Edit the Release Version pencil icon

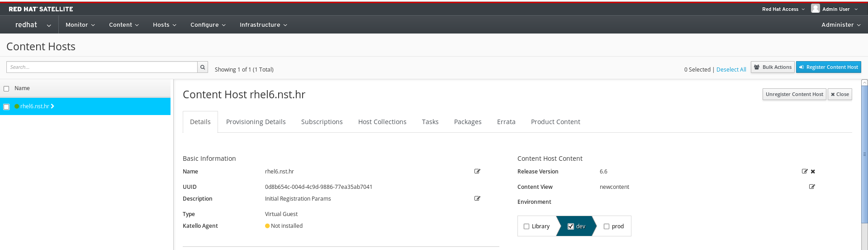pos(804,171)
